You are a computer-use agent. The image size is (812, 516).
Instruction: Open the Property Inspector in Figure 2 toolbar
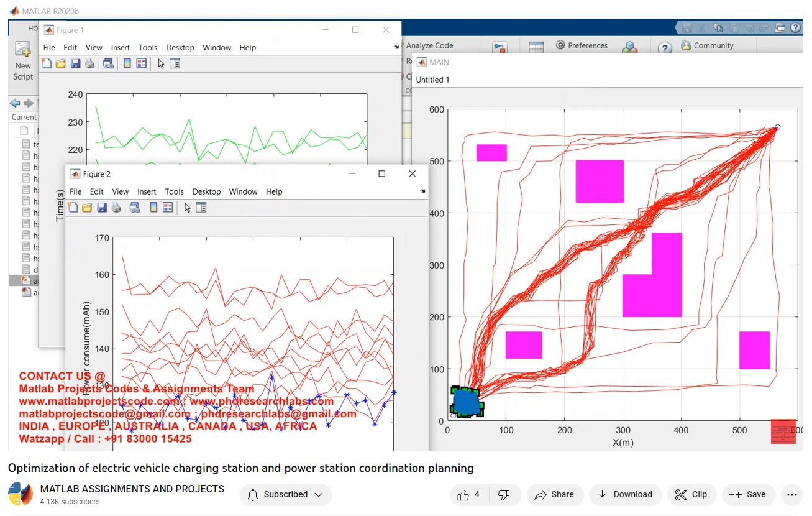point(201,208)
